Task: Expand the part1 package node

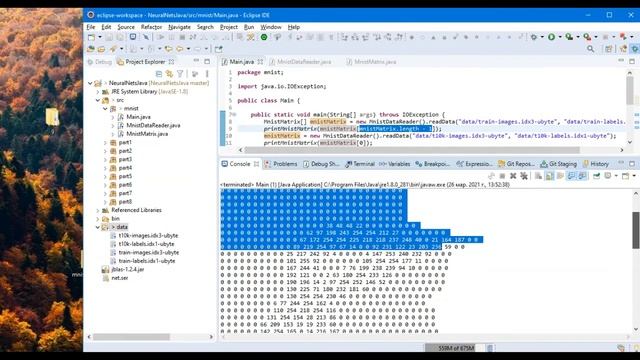Action: [105, 142]
